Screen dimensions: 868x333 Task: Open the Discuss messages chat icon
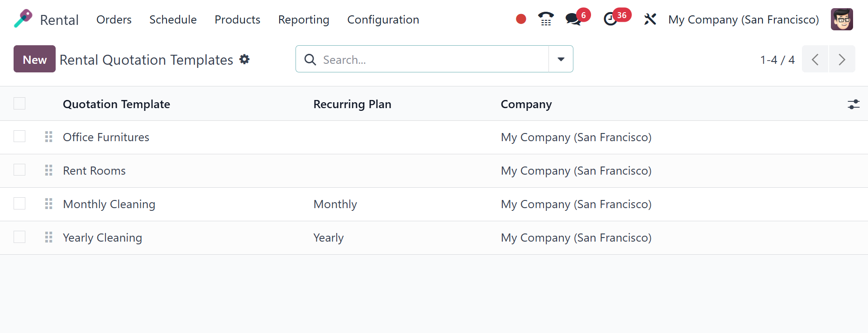click(x=573, y=19)
